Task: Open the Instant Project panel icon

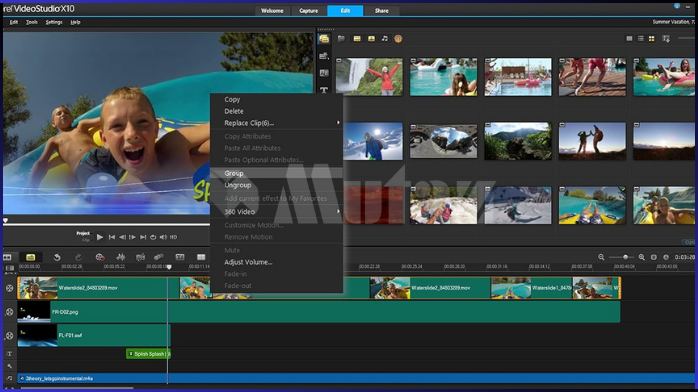Action: click(x=324, y=56)
